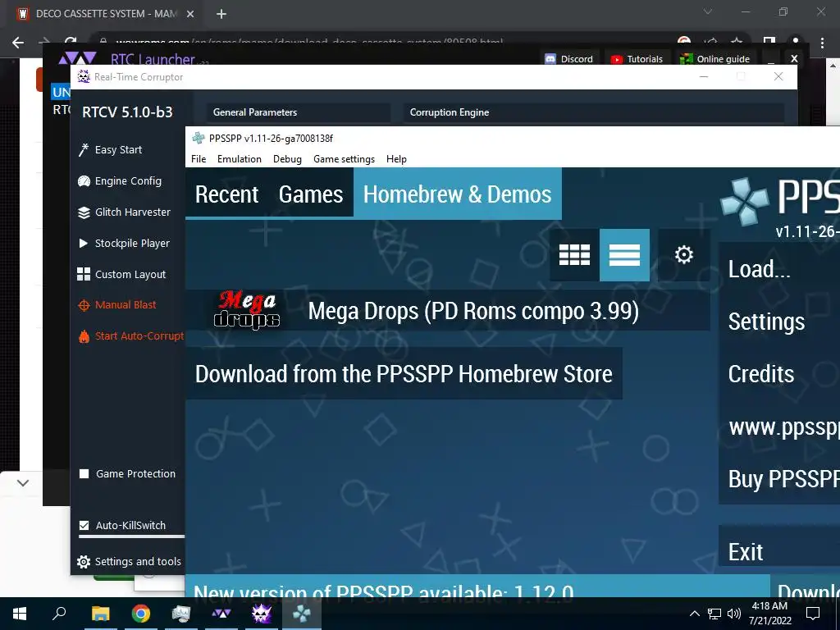Open PPSSPP game browser settings gear
The image size is (840, 630).
click(x=684, y=255)
